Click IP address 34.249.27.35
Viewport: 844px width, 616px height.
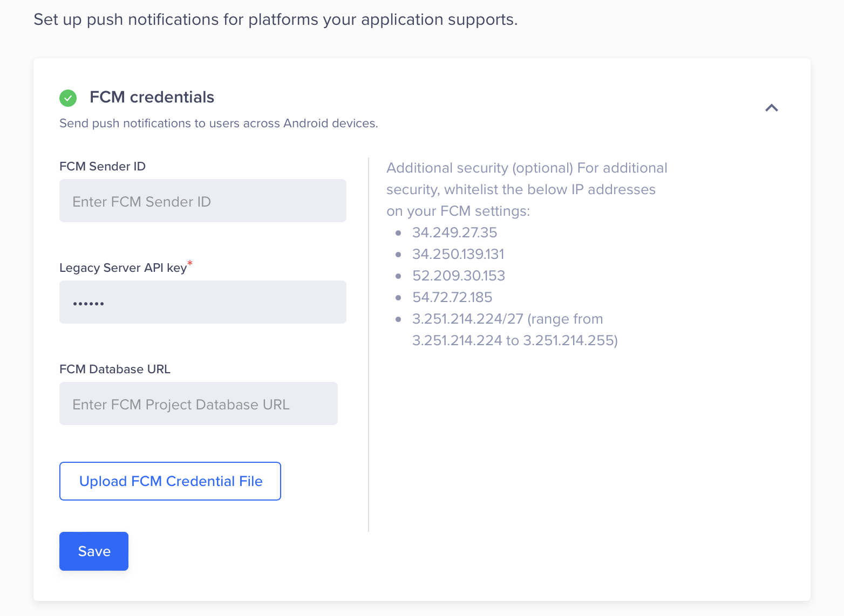(x=454, y=232)
